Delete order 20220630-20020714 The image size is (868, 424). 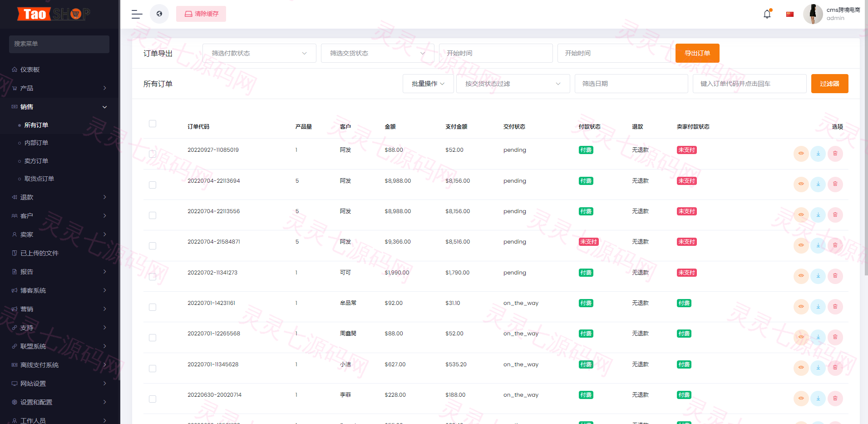click(x=835, y=398)
